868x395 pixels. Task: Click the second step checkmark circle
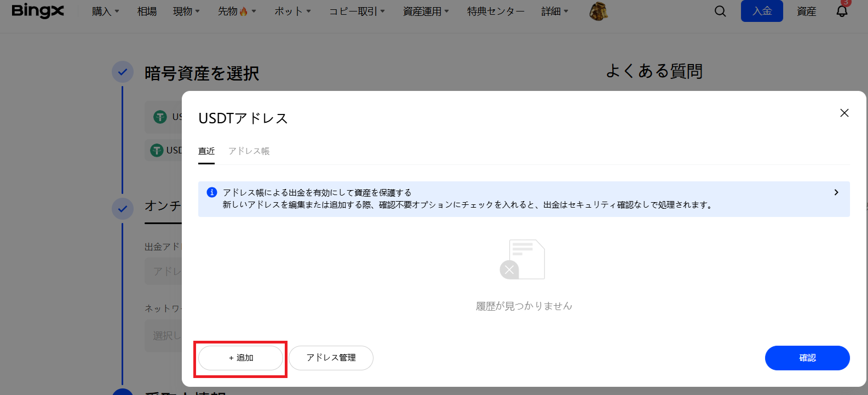[123, 209]
